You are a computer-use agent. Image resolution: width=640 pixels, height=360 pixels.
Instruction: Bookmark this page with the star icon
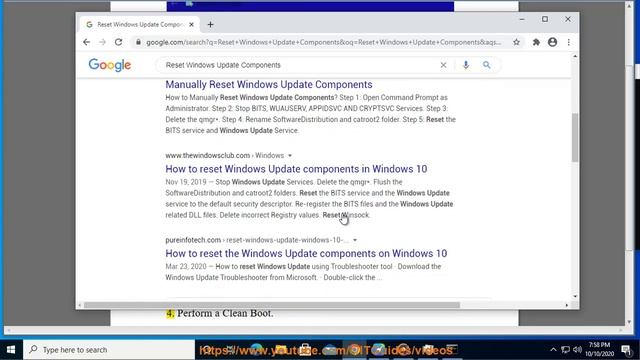pos(516,42)
